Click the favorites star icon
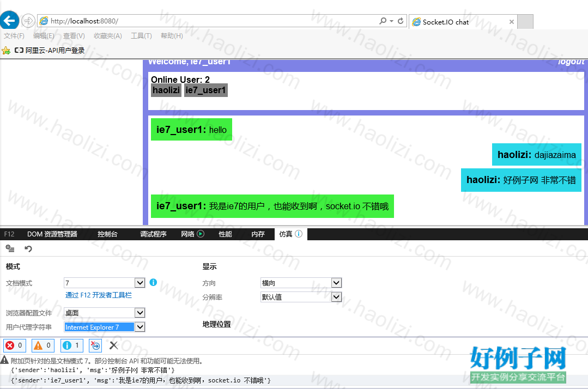The image size is (588, 389). coord(5,50)
